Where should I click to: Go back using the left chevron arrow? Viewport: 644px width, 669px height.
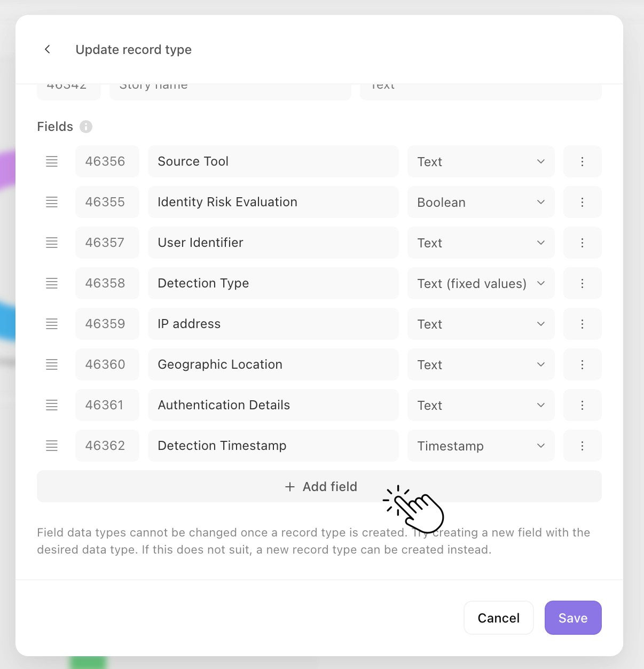[48, 49]
